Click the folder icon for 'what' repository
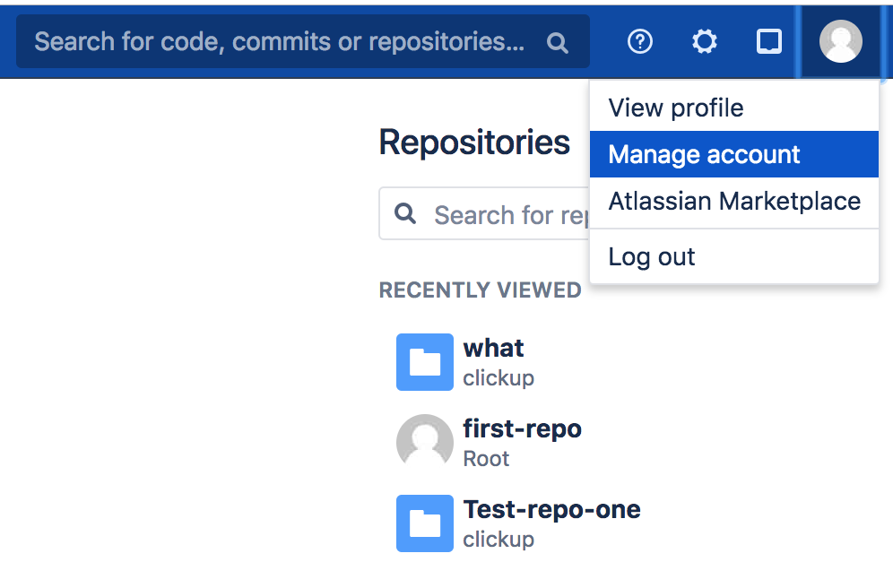893x588 pixels. pyautogui.click(x=425, y=362)
